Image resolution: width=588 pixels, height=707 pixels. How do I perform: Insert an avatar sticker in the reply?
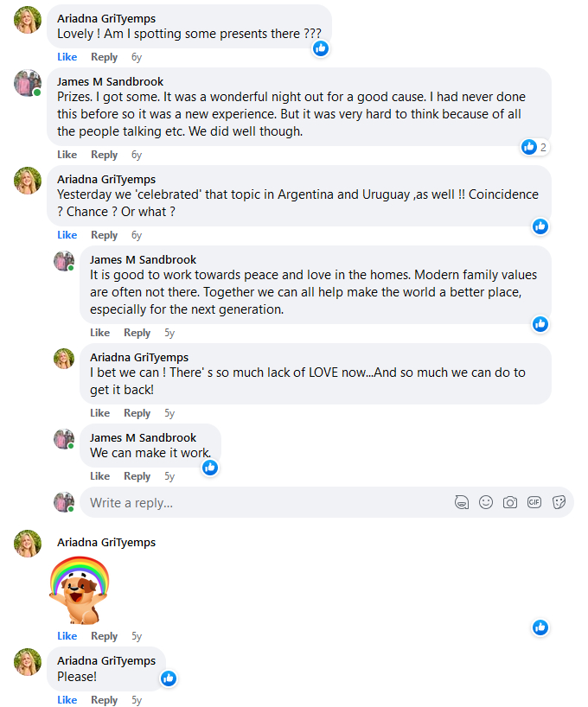tap(462, 502)
